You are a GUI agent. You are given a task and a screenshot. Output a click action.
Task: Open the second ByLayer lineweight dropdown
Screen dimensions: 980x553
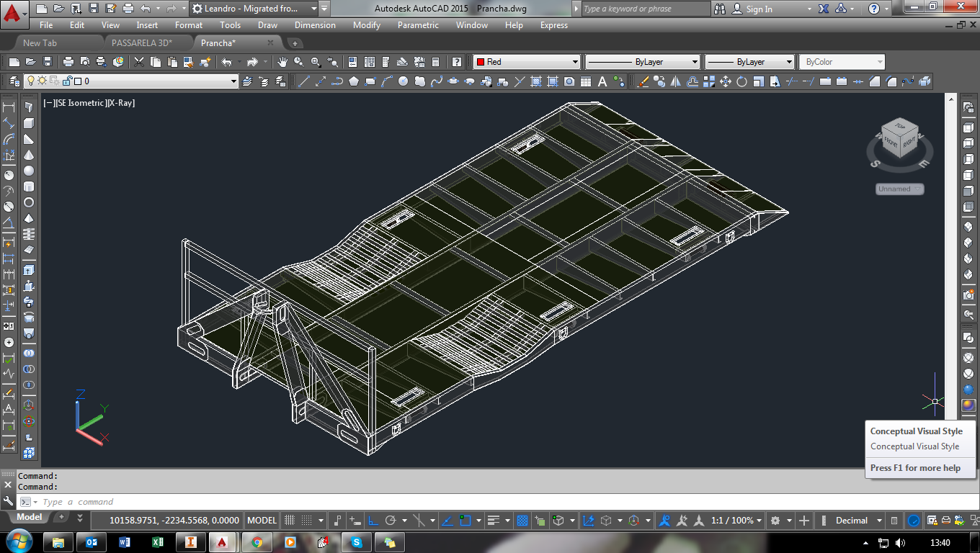click(x=749, y=62)
